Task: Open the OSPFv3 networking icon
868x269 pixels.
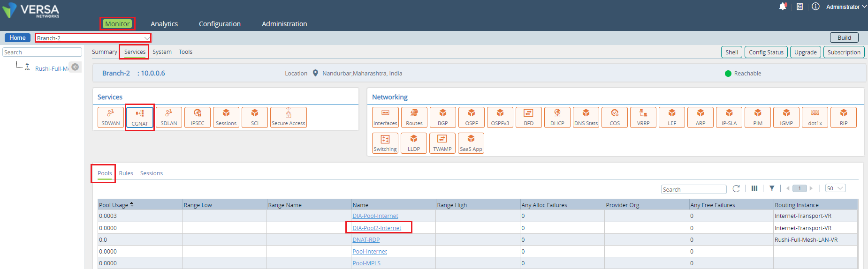Action: tap(500, 117)
